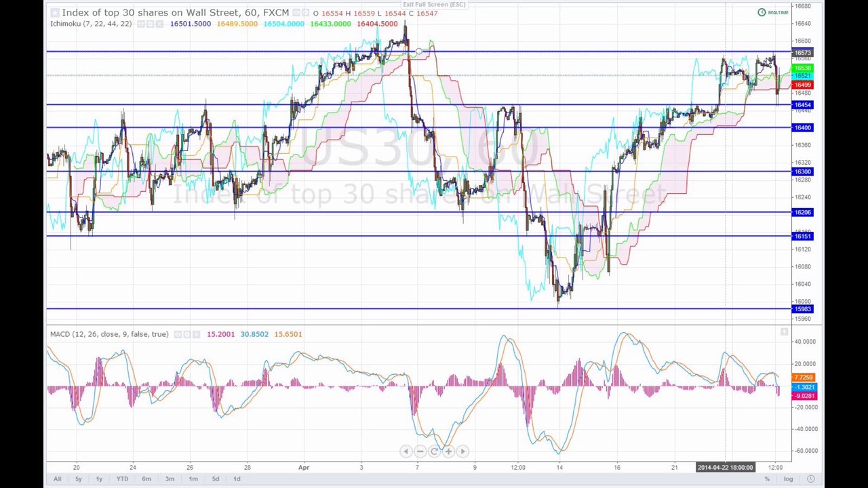Hide the MACD indicator with its eye icon
This screenshot has height=488, width=868.
point(178,334)
